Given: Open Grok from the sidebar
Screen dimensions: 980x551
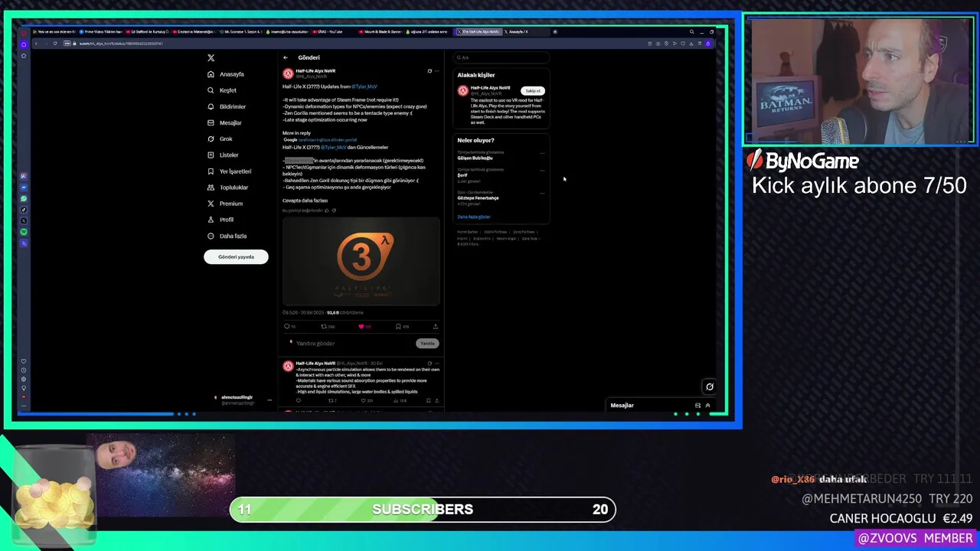Looking at the screenshot, I should 220,139.
